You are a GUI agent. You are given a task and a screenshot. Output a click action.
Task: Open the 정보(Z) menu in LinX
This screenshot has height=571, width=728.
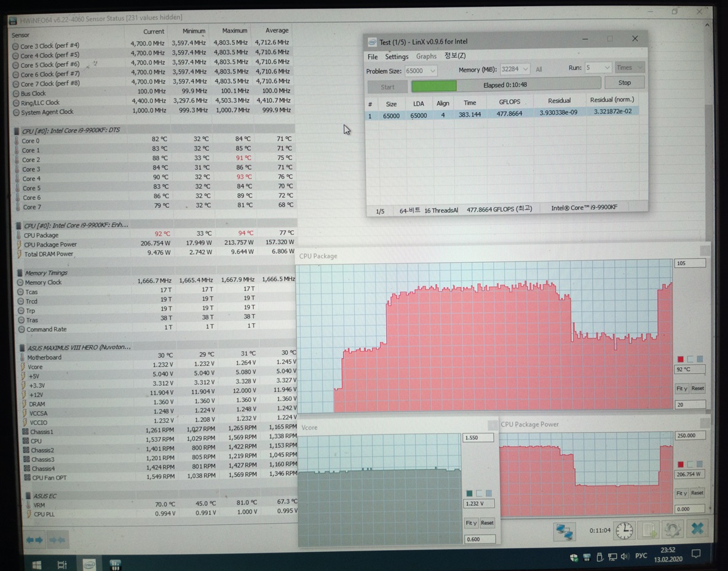[x=454, y=55]
